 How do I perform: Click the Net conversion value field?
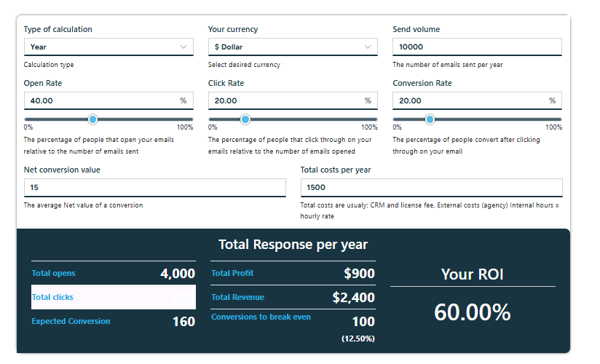(x=154, y=188)
